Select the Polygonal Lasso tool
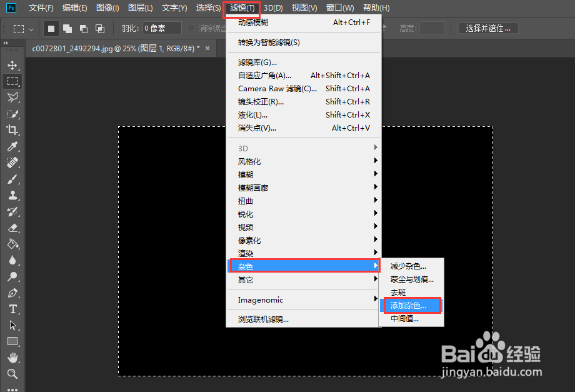 pos(12,98)
